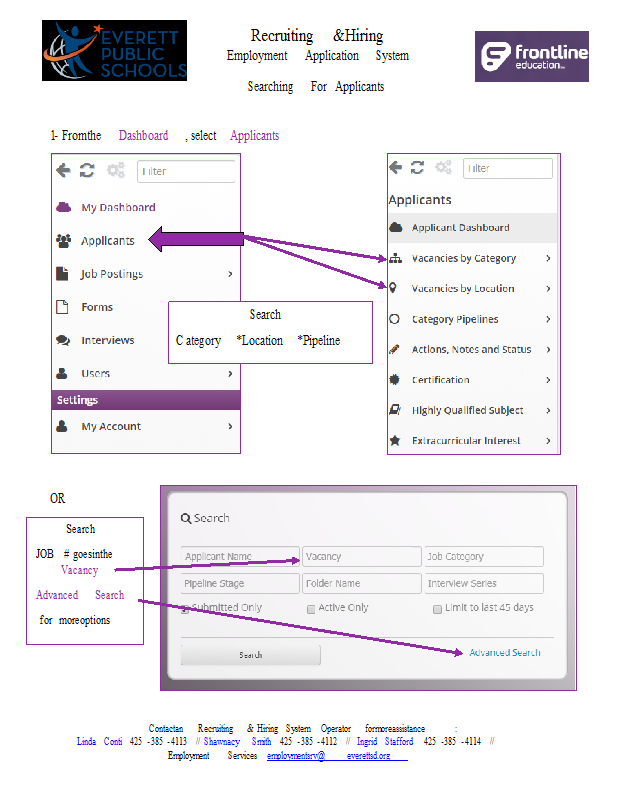Select Applicant Dashboard menu entry
Image resolution: width=618 pixels, height=800 pixels.
pos(472,228)
